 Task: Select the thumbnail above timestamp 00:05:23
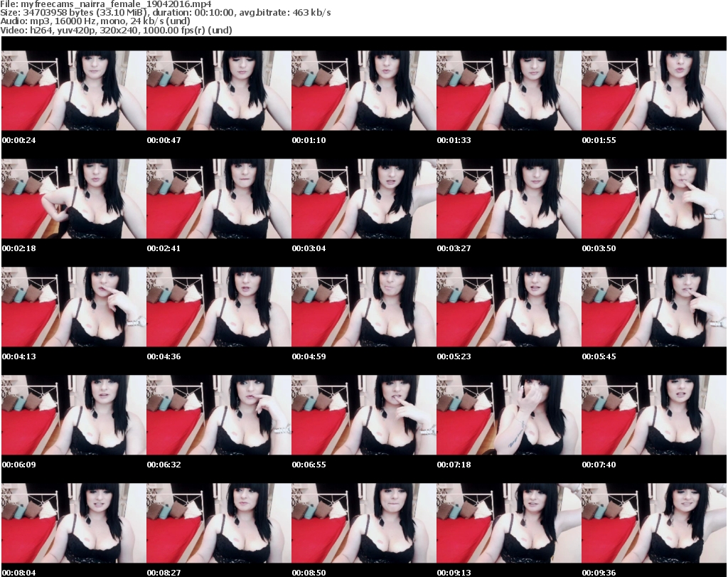coord(509,307)
